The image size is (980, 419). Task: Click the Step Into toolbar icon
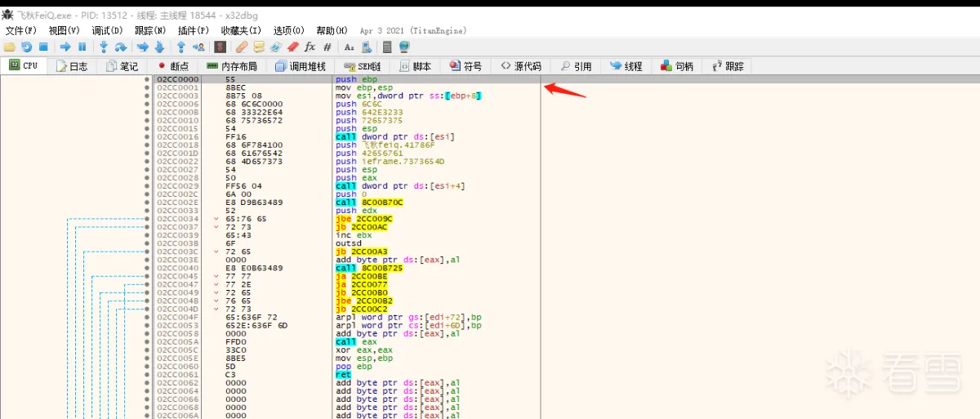click(x=104, y=47)
